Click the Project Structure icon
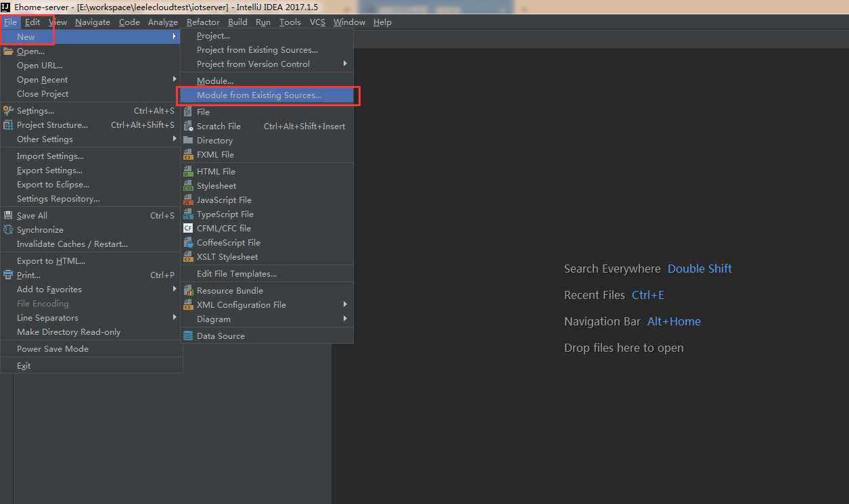The image size is (849, 504). [8, 124]
